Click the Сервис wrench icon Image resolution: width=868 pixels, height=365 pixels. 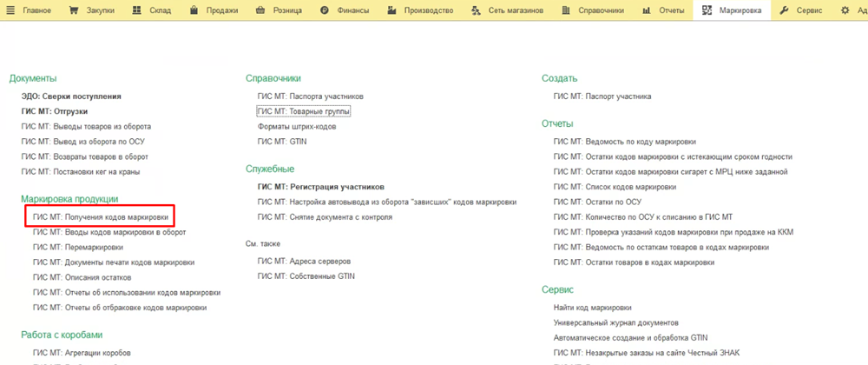784,10
